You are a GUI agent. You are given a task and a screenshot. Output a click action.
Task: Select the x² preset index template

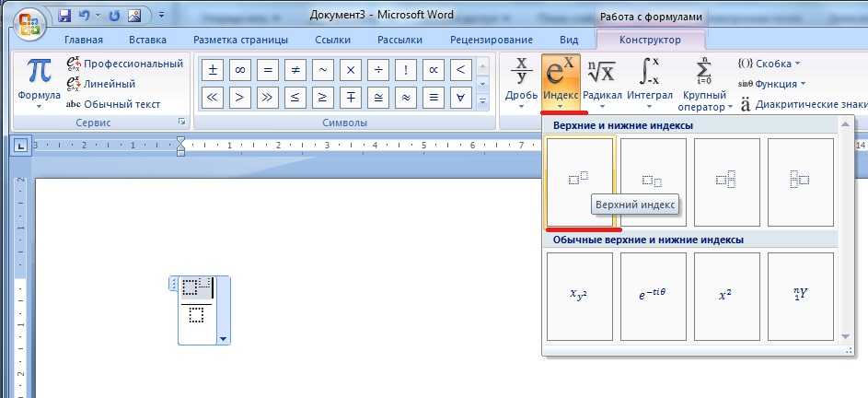pos(726,296)
